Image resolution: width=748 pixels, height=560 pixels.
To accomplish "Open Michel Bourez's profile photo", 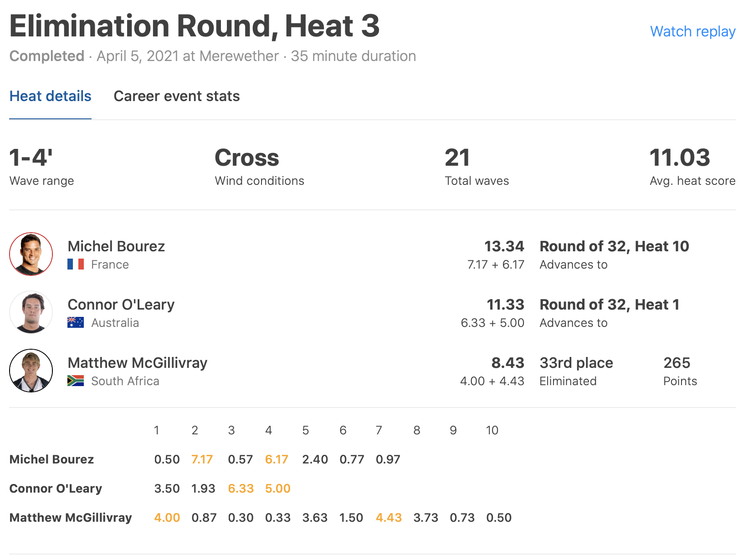I will coord(31,254).
